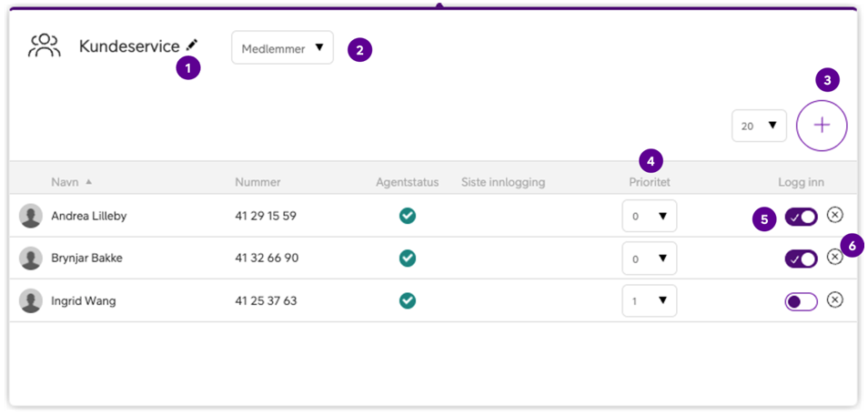Click the Prioritet column header

(650, 182)
